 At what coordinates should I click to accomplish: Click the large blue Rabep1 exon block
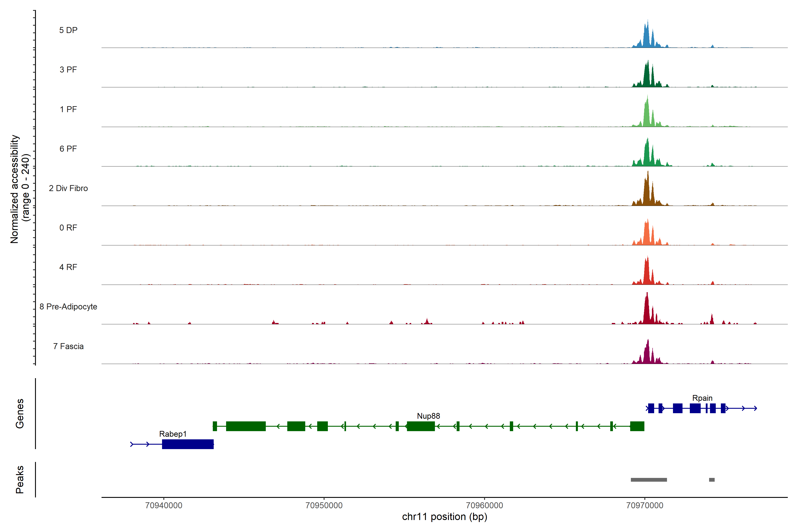(x=188, y=444)
